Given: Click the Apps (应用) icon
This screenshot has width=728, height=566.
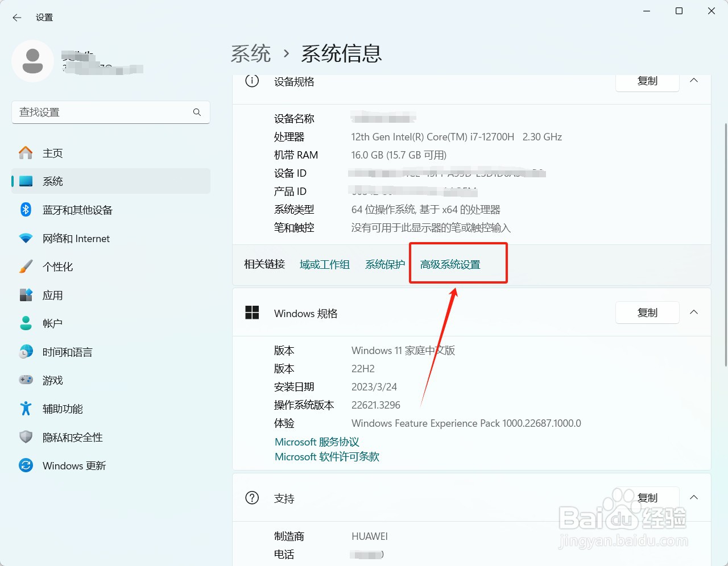Looking at the screenshot, I should point(26,295).
